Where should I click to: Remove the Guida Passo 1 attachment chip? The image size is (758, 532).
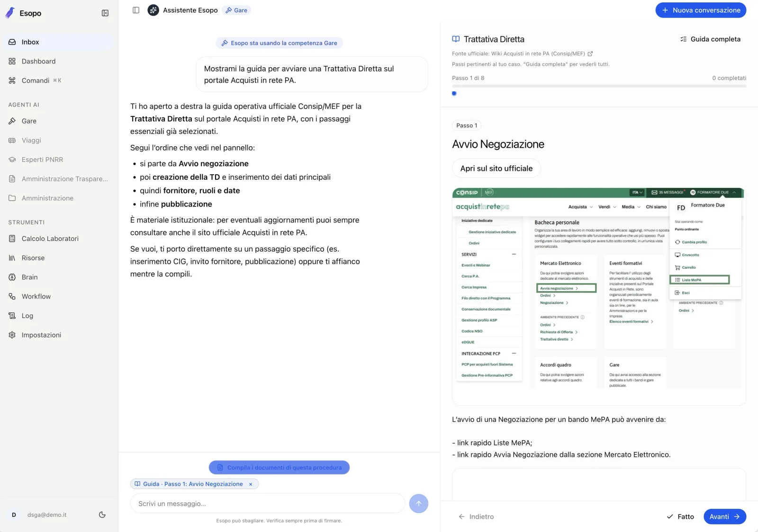pos(251,484)
